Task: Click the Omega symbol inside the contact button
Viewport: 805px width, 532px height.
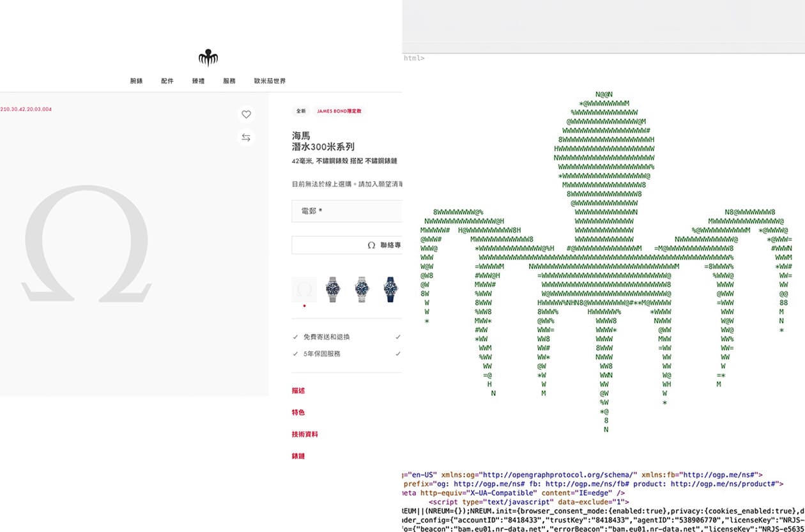Action: coord(371,245)
